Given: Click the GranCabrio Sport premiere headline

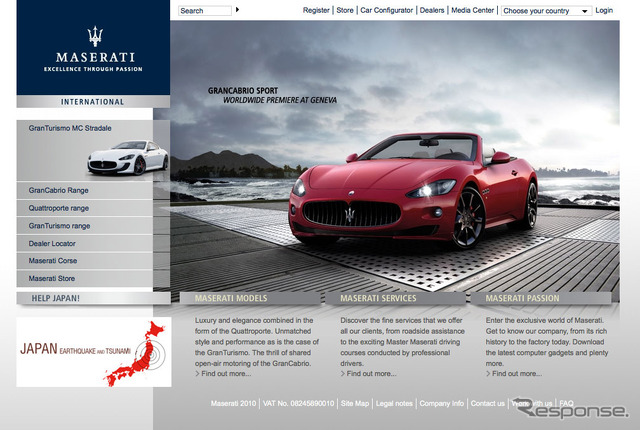Looking at the screenshot, I should point(272,95).
